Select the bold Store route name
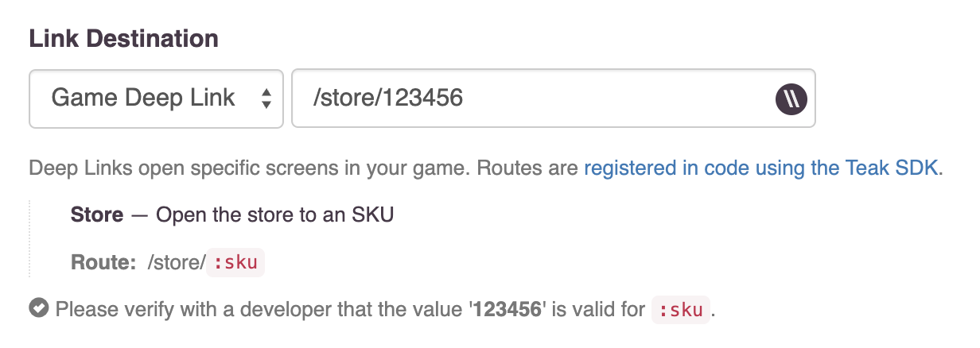Viewport: 980px width, 348px height. click(97, 215)
